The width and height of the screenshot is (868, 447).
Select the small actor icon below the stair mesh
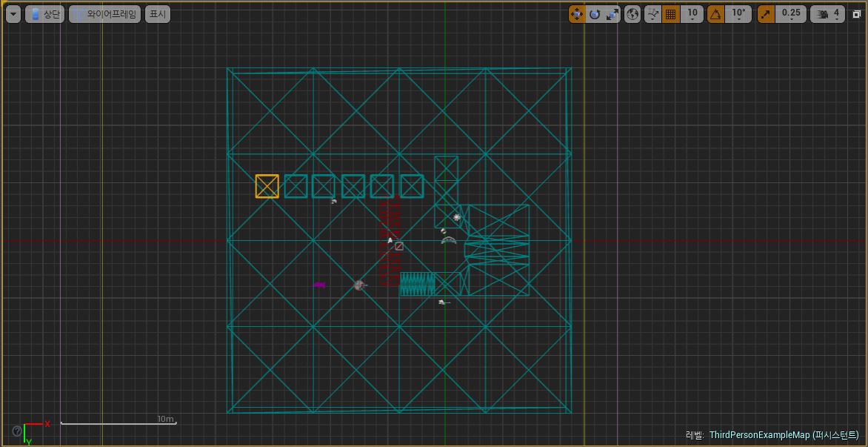tap(444, 302)
